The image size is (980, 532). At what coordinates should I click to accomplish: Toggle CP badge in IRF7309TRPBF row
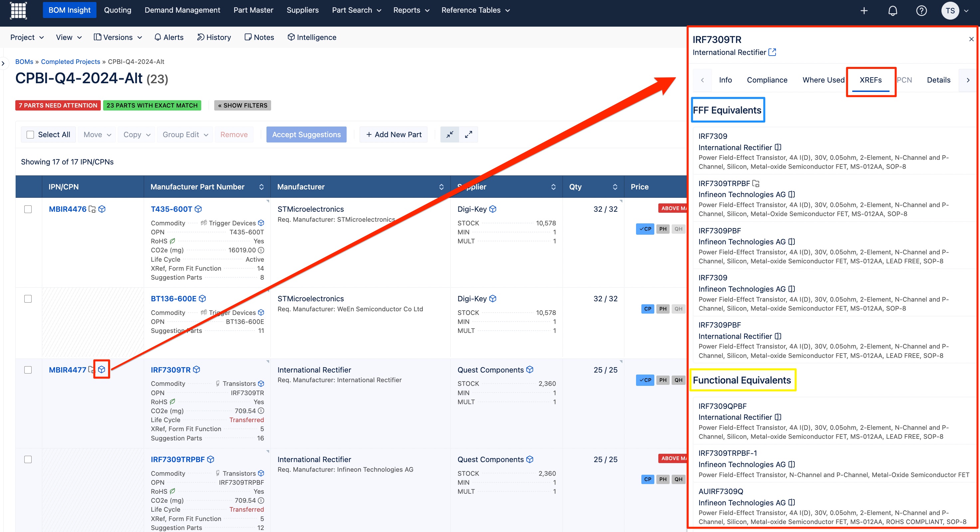pos(648,479)
